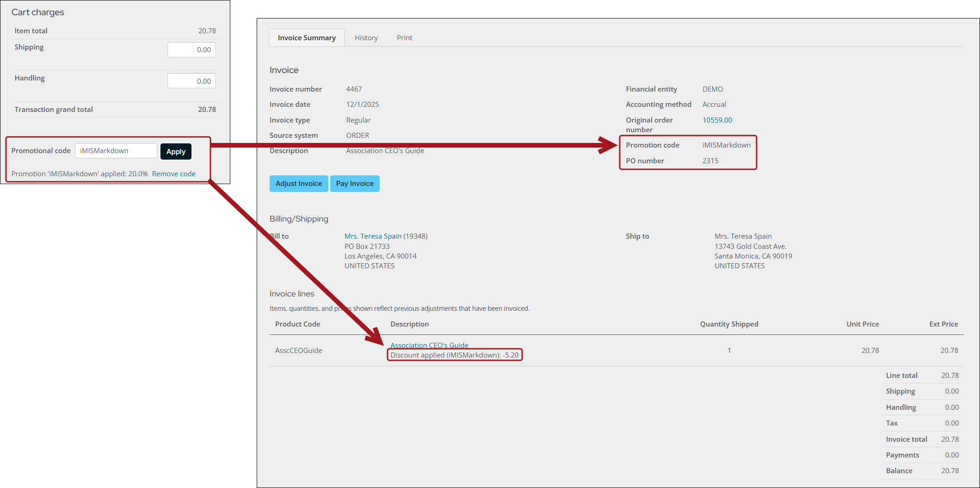The image size is (980, 488).
Task: Open the History tab
Action: [366, 38]
